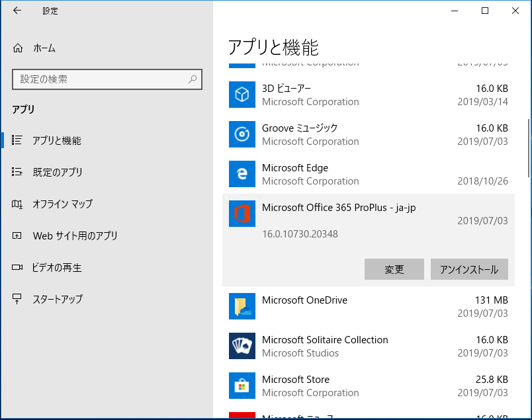This screenshot has width=532, height=420.
Task: Click the app list vertical scrollbar
Action: pos(529,148)
